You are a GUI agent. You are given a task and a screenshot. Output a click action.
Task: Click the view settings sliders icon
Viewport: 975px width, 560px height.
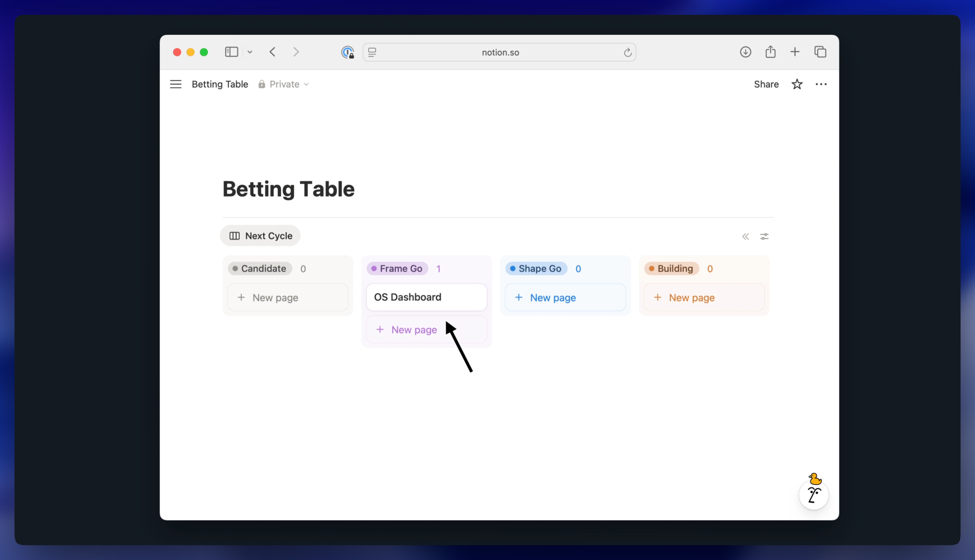pyautogui.click(x=764, y=236)
